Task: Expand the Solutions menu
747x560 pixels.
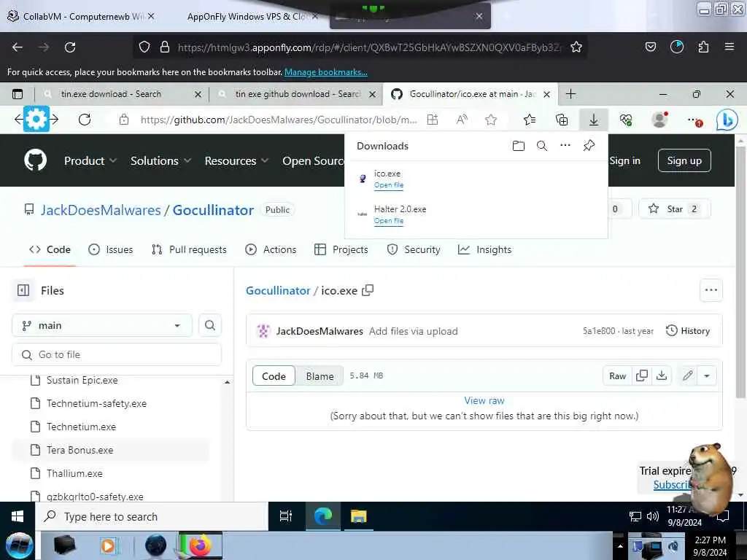Action: coord(160,161)
